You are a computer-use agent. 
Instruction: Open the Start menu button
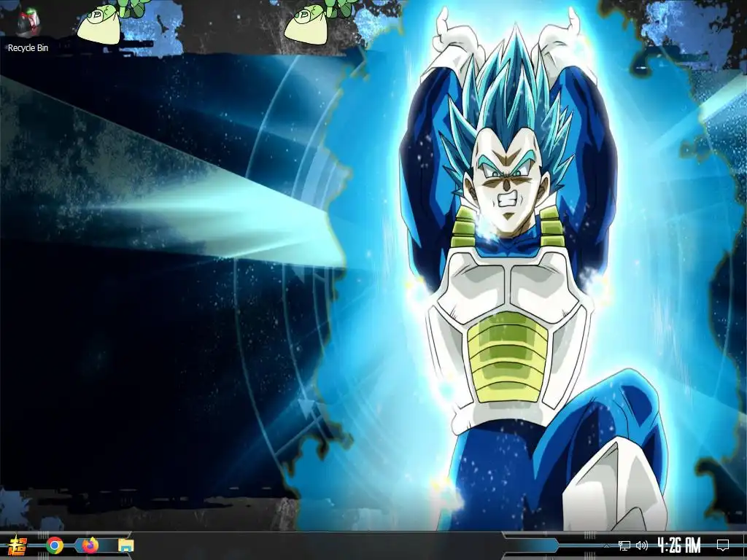pos(18,545)
